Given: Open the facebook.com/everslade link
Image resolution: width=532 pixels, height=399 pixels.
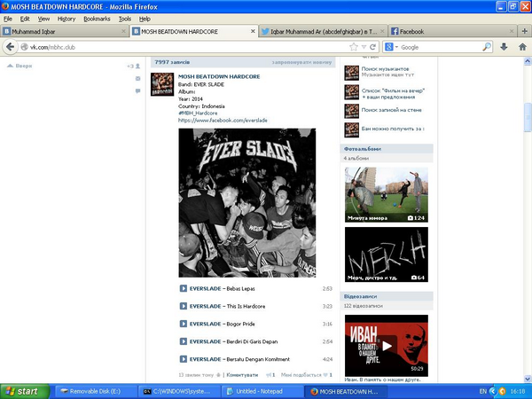Looking at the screenshot, I should click(223, 120).
